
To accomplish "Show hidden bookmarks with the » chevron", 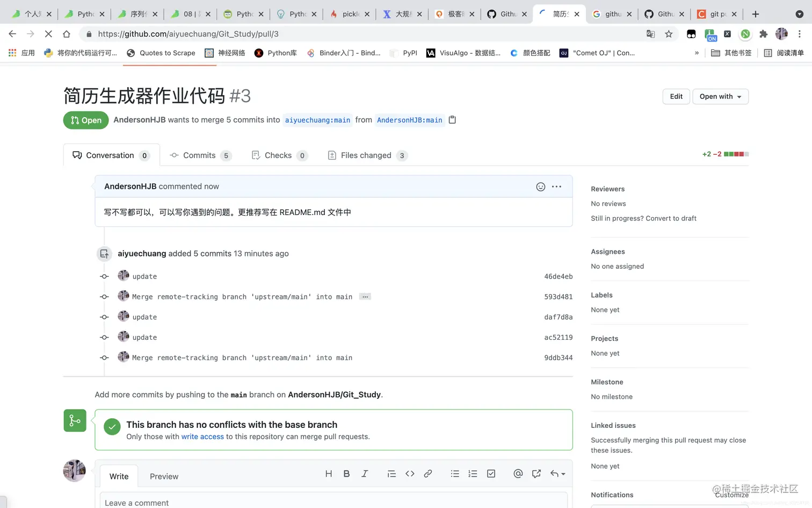I will coord(697,53).
